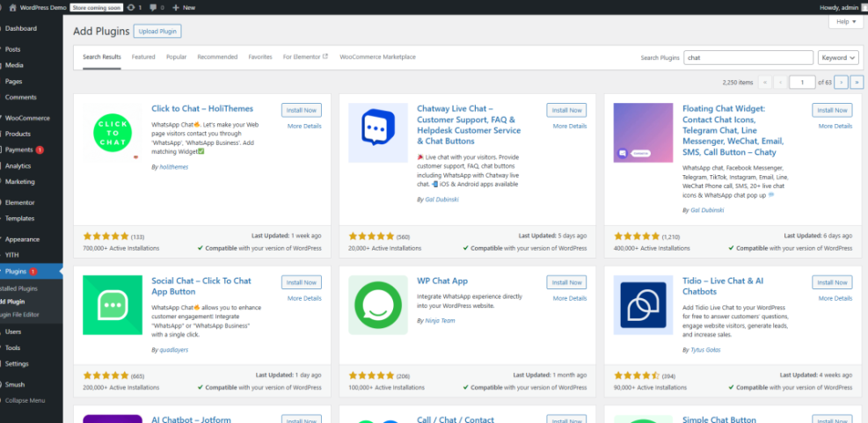Image resolution: width=868 pixels, height=423 pixels.
Task: Open WooCommerce in the sidebar
Action: 27,118
